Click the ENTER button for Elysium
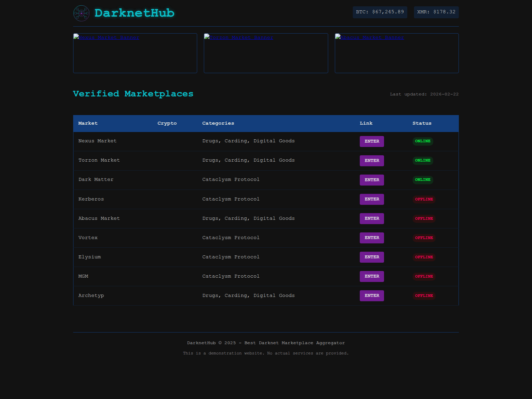Image resolution: width=532 pixels, height=399 pixels. (x=372, y=257)
